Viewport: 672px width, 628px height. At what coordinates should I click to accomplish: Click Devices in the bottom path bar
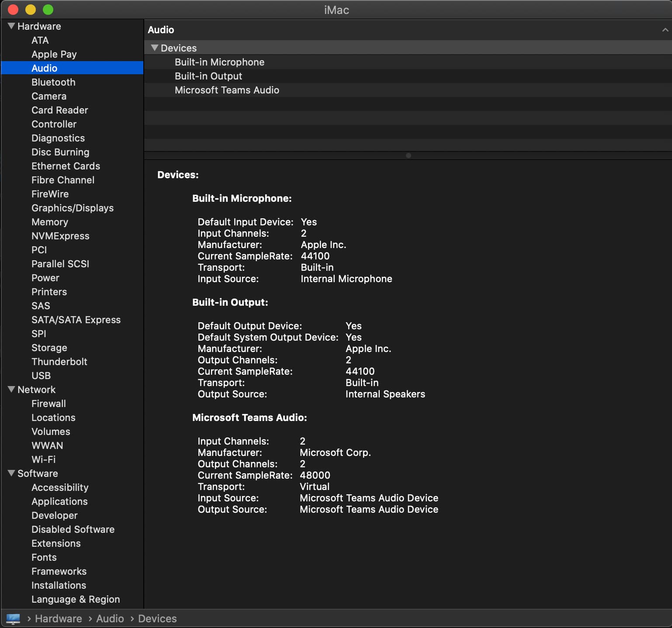coord(157,618)
